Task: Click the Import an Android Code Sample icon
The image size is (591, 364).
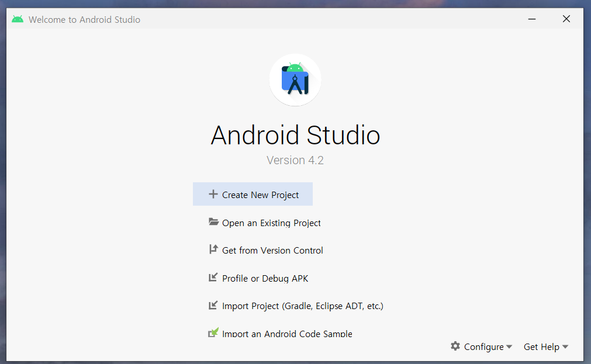Action: [x=213, y=332]
